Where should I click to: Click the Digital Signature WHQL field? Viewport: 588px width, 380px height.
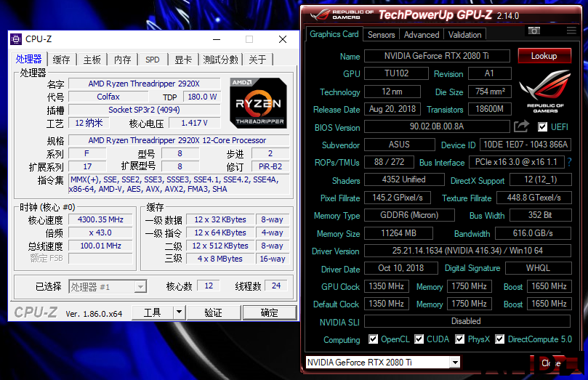coord(538,268)
